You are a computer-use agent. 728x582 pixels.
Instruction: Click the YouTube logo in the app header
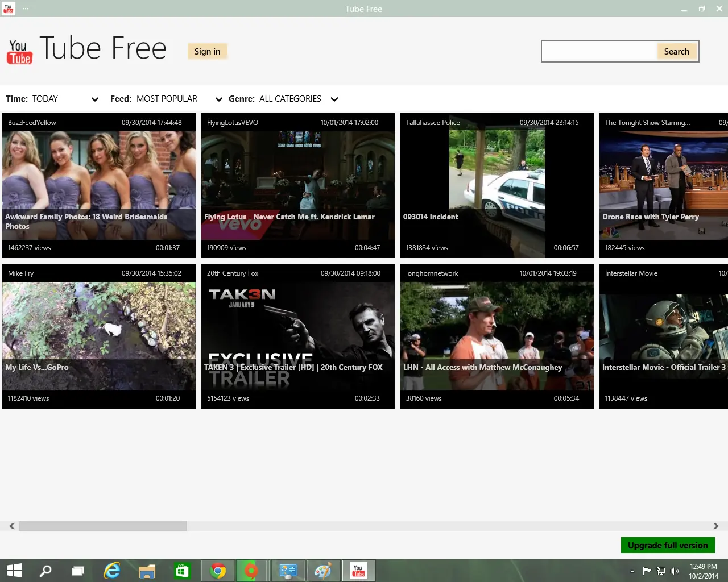click(x=19, y=52)
